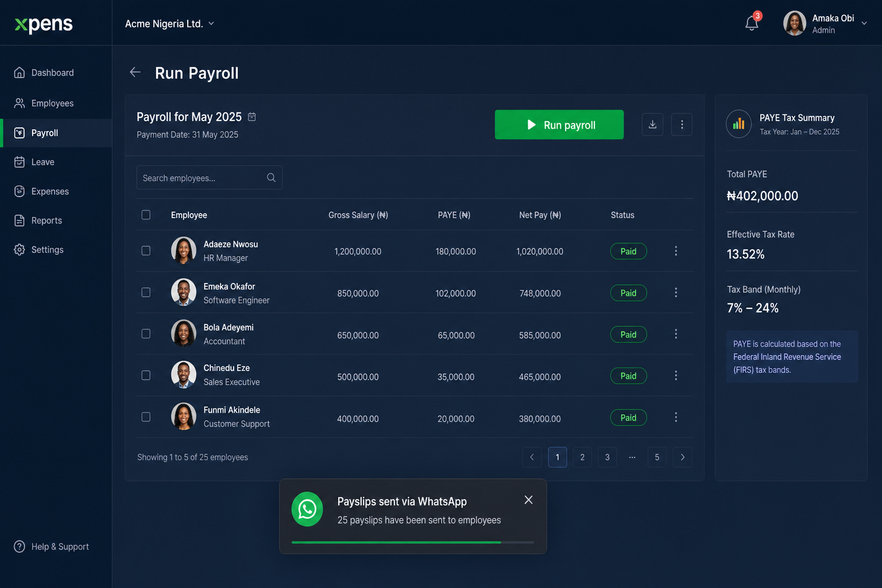The image size is (882, 588).
Task: Tick the select-all employees checkbox
Action: click(146, 215)
